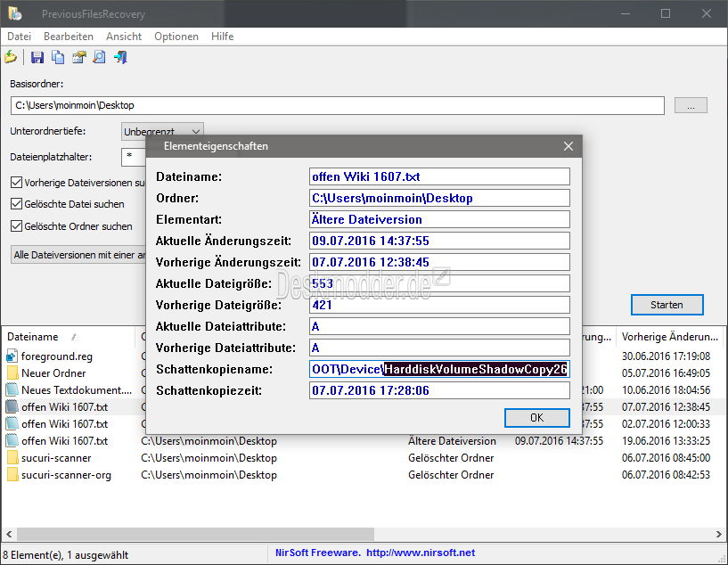This screenshot has height=565, width=728.
Task: Click the Vorherige Dateigröße field showing 421
Action: point(439,305)
